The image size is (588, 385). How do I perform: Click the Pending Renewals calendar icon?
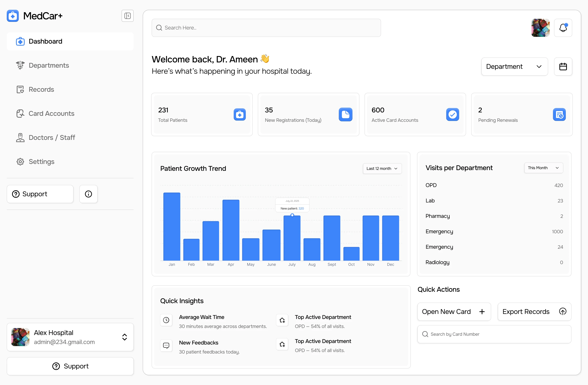coord(559,114)
